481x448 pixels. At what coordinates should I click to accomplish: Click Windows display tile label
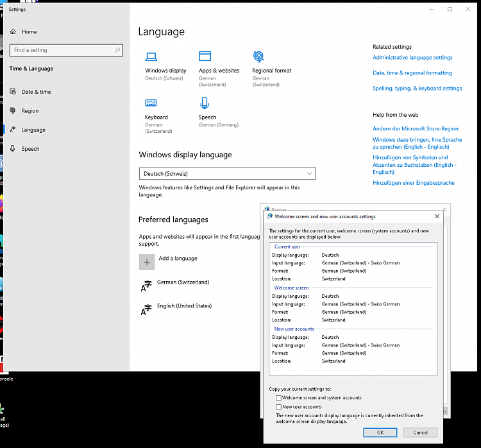pos(165,71)
